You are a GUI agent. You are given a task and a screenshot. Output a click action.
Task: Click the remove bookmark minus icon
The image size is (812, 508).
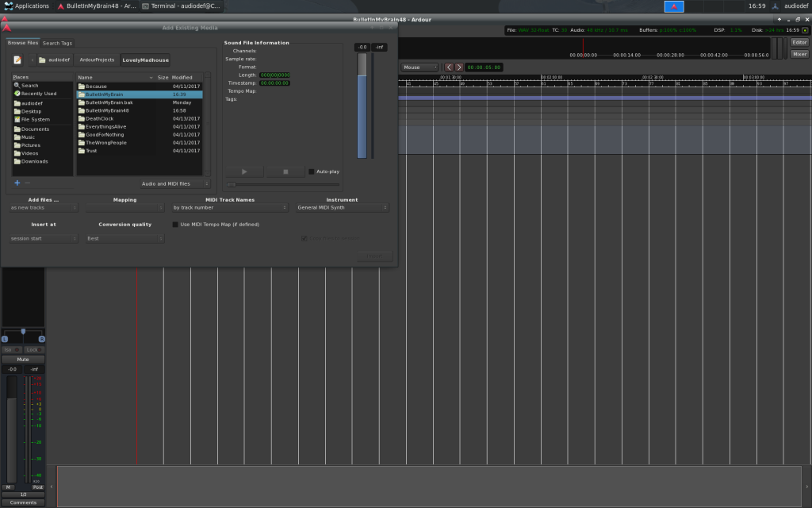pyautogui.click(x=28, y=183)
